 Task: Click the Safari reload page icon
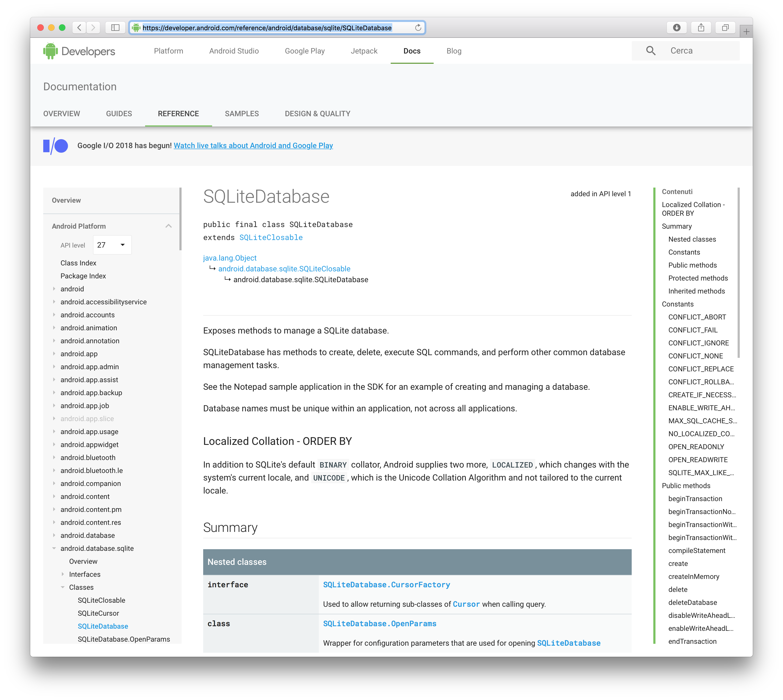[x=418, y=28]
